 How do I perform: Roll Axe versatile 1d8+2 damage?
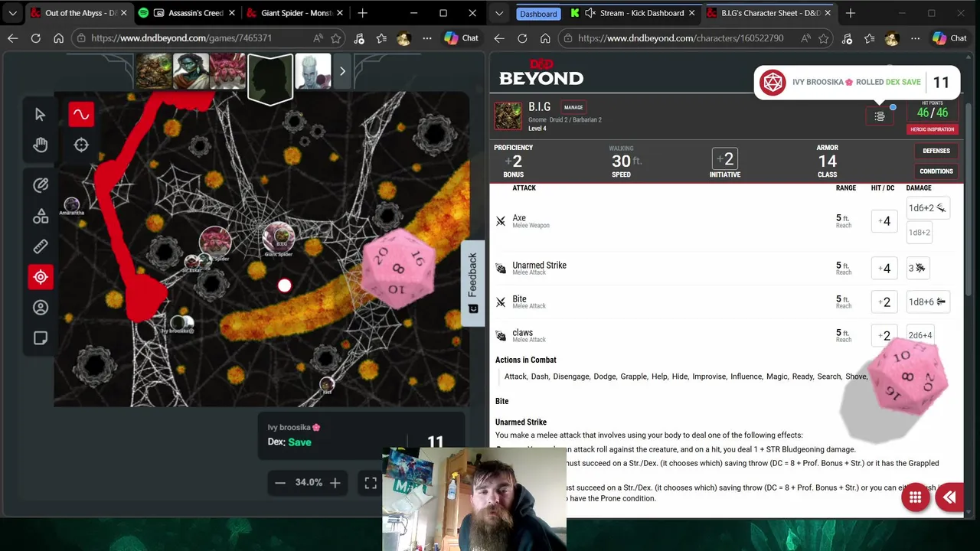[x=919, y=233]
